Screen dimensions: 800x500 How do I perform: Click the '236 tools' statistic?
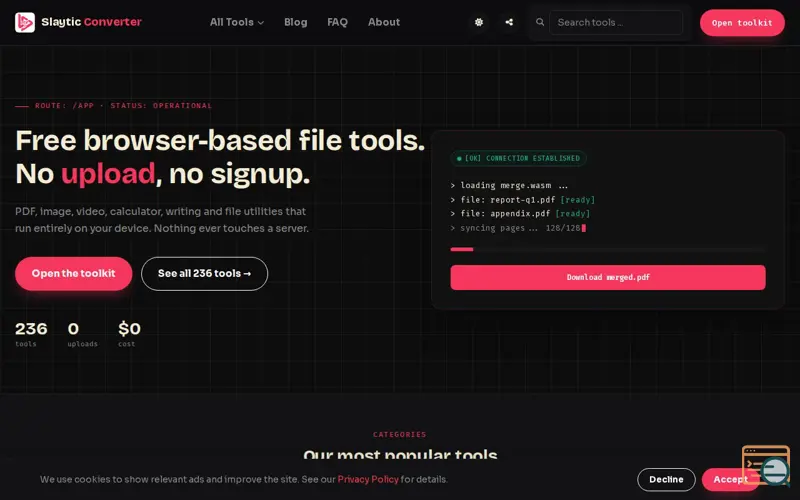31,334
